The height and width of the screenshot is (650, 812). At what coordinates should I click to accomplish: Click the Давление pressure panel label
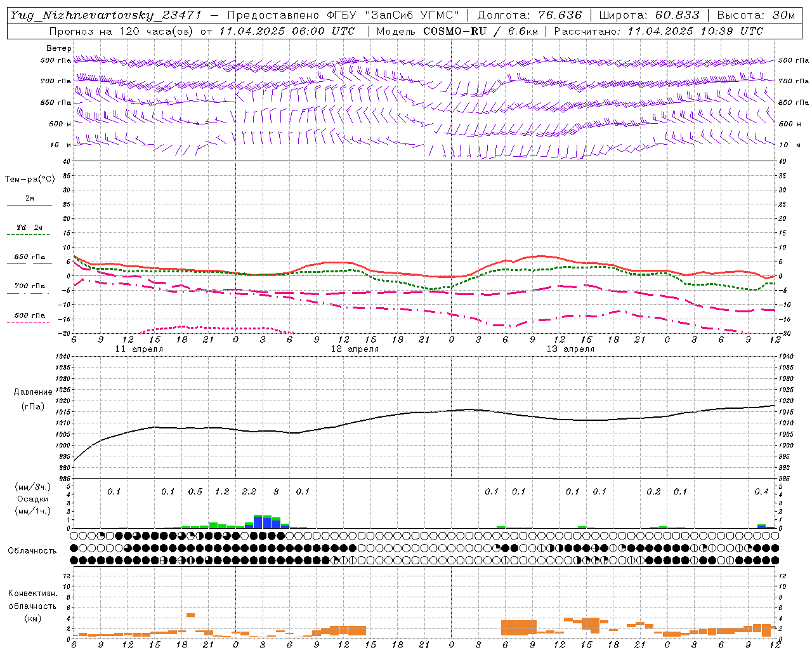(33, 392)
